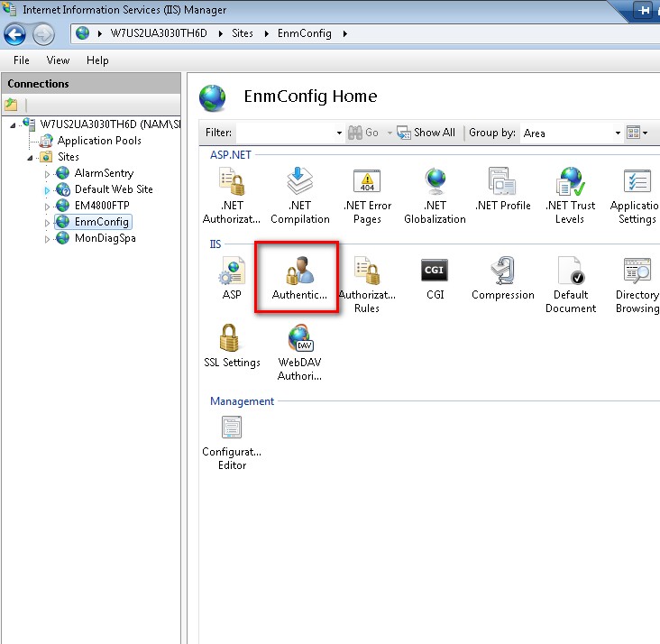Collapse the W7US2UA3030TH6D server node
Image resolution: width=660 pixels, height=644 pixels.
pyautogui.click(x=13, y=125)
